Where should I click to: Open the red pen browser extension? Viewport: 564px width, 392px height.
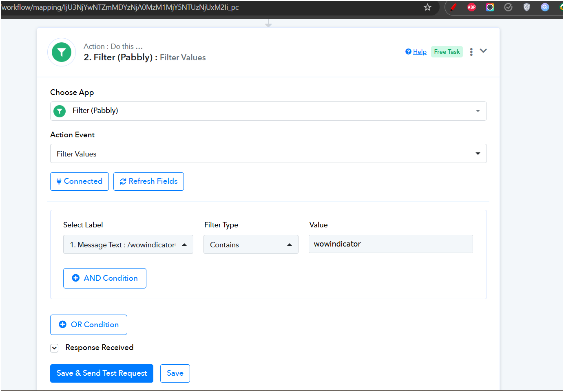453,7
